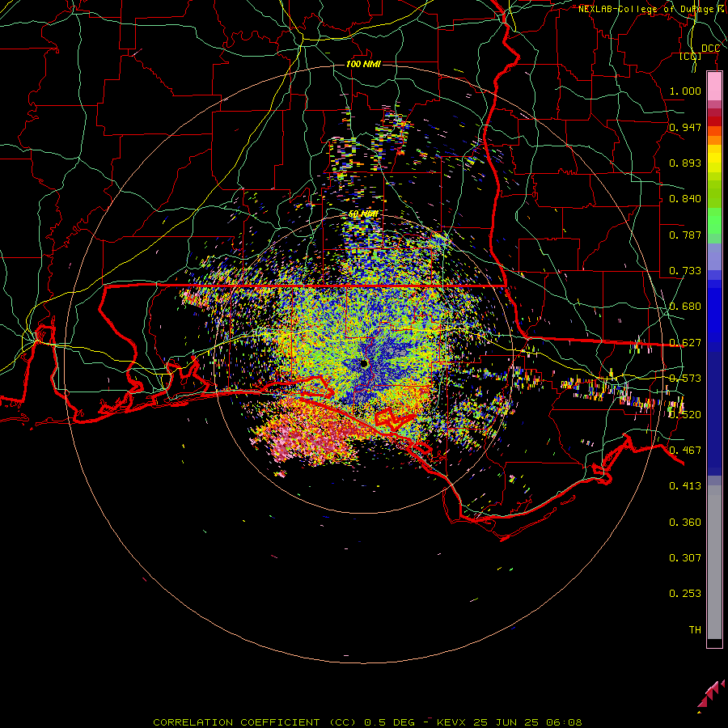Click the 1.000 value on the color scale
The width and height of the screenshot is (728, 728).
click(x=685, y=91)
